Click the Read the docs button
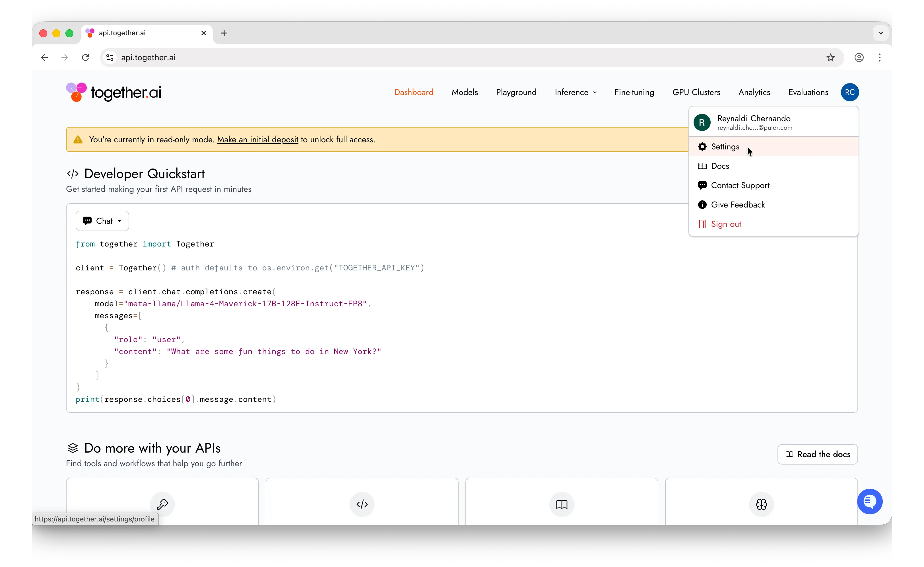This screenshot has width=924, height=567. [818, 454]
